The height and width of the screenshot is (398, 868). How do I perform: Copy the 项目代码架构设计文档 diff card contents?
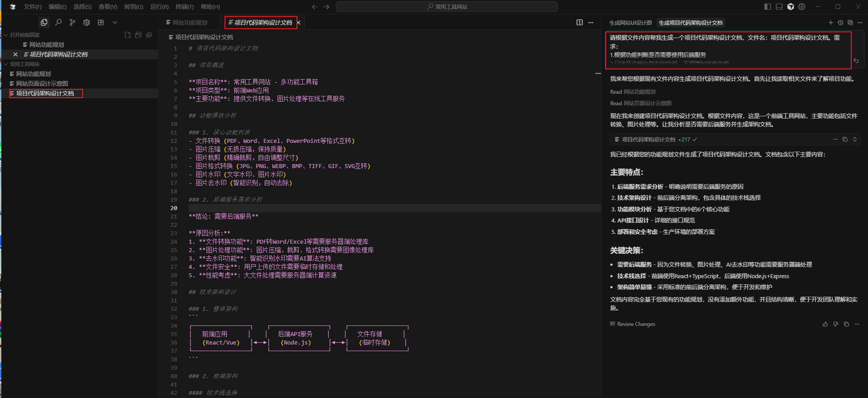coord(845,139)
